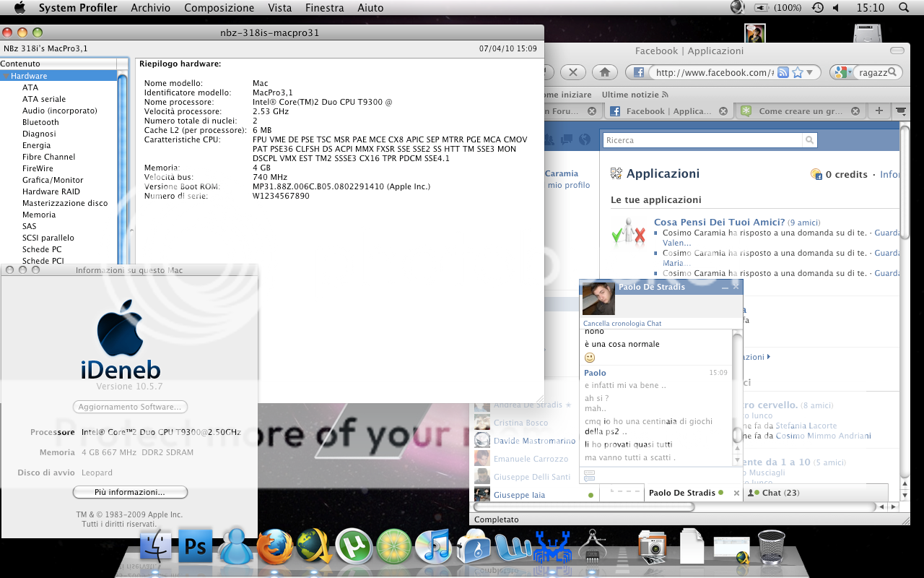Click the 'Aggiornamento Software...' button

130,407
